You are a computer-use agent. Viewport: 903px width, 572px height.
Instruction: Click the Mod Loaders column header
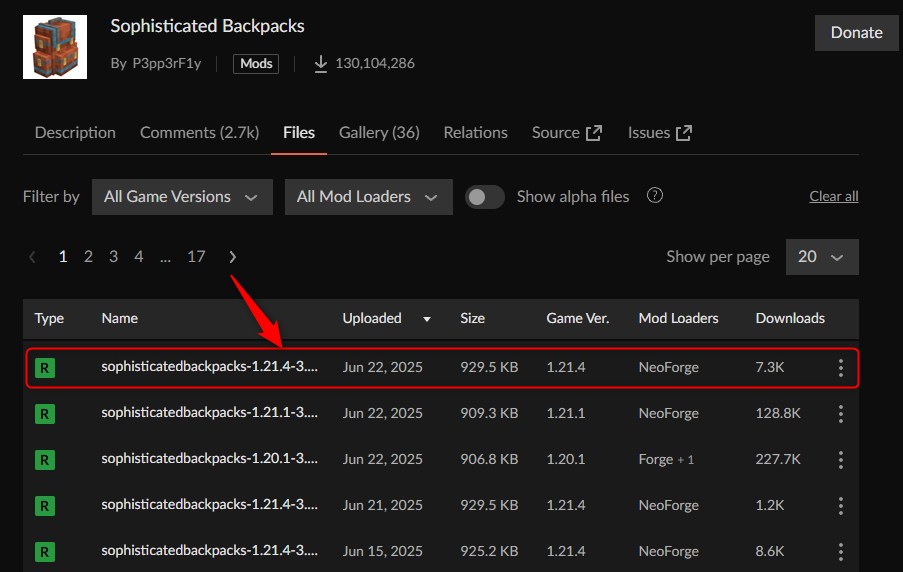(678, 319)
